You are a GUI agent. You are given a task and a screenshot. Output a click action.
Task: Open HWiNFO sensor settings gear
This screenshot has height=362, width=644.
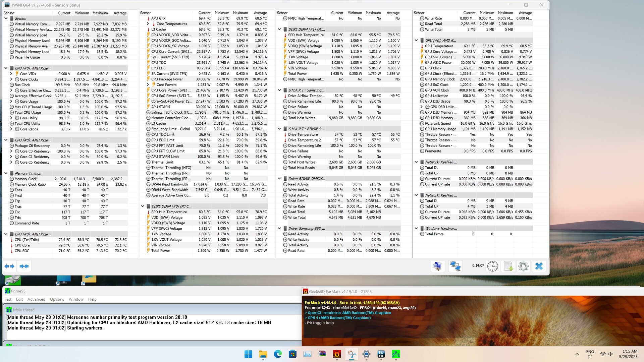click(523, 266)
